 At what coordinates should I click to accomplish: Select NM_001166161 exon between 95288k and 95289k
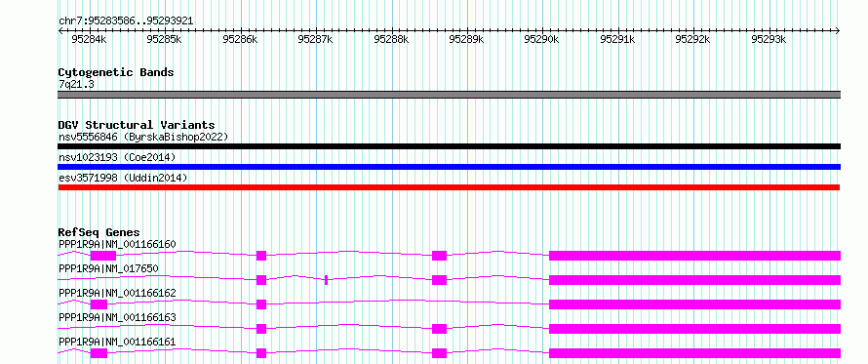[x=440, y=353]
